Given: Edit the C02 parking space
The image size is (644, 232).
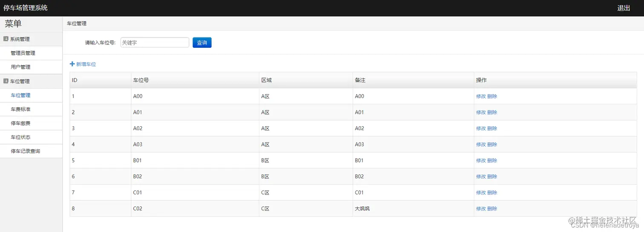Looking at the screenshot, I should 481,209.
